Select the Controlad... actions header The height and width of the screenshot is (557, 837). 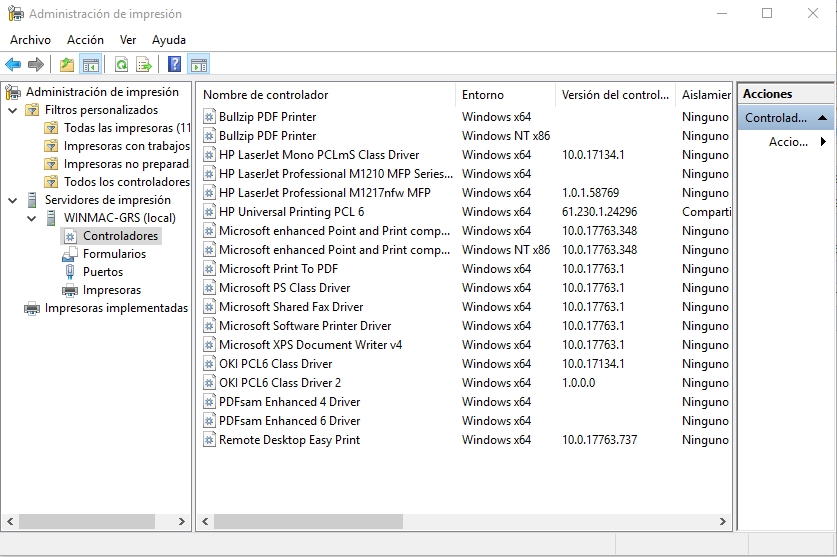pos(786,118)
